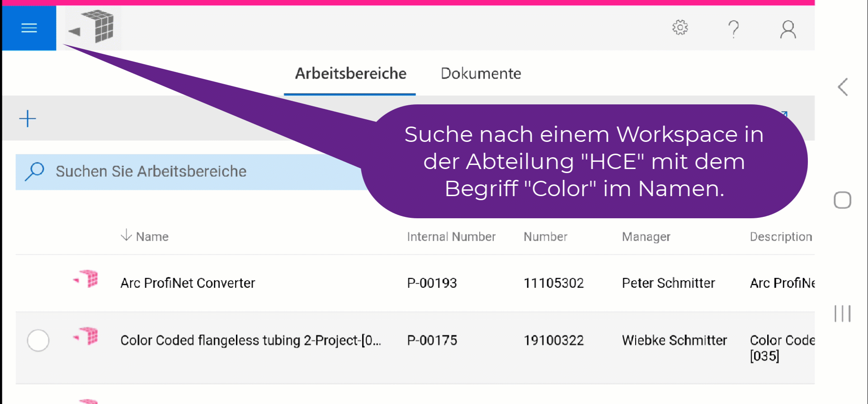This screenshot has width=868, height=404.
Task: Open settings via the gear icon
Action: [679, 28]
